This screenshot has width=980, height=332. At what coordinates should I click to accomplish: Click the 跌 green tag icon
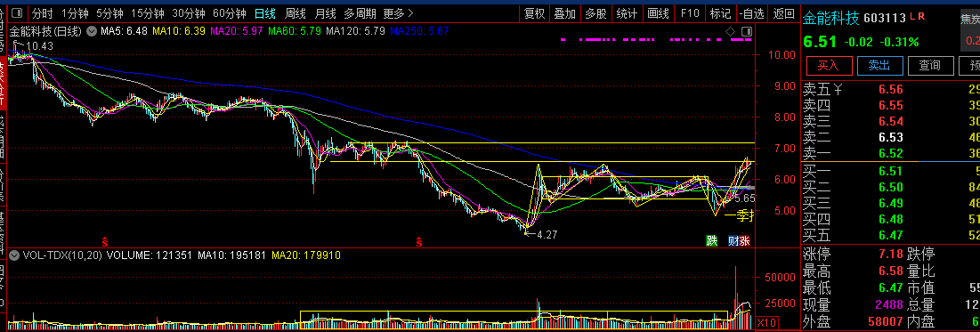[711, 240]
